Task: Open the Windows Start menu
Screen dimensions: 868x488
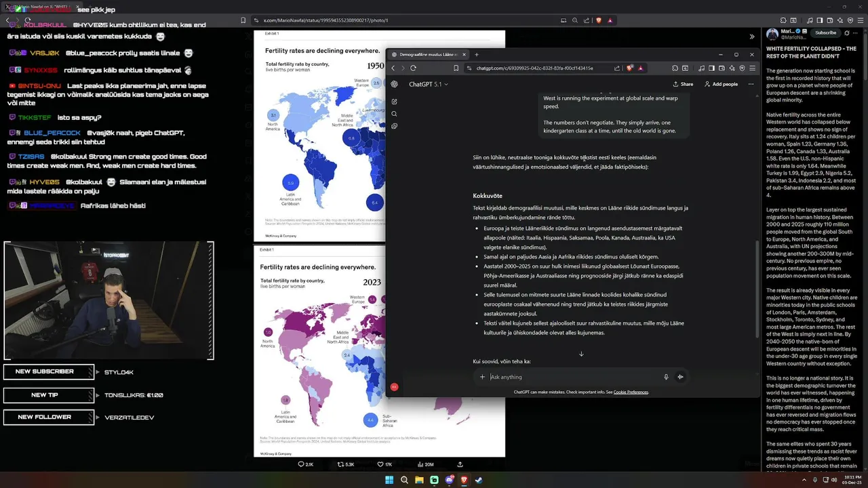Action: tap(390, 481)
